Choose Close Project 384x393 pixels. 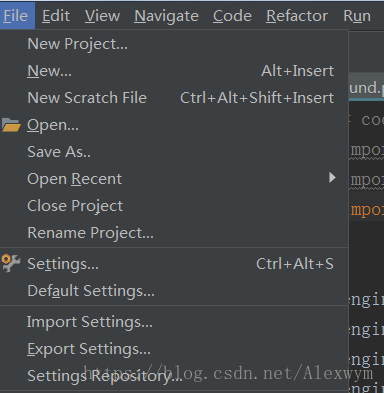(x=174, y=206)
